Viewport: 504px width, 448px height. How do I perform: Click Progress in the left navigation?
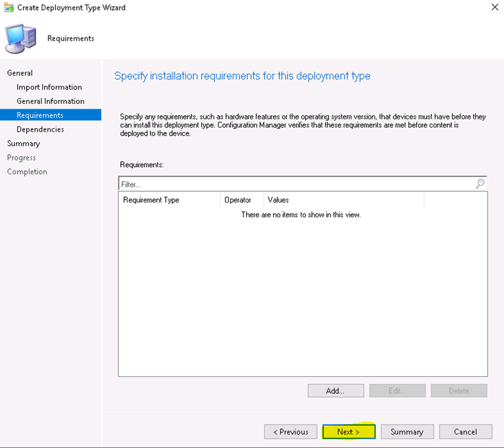[x=21, y=158]
